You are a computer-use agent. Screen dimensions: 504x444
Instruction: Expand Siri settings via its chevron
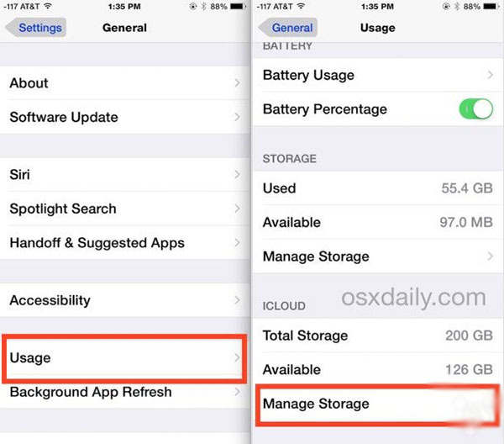click(x=237, y=175)
